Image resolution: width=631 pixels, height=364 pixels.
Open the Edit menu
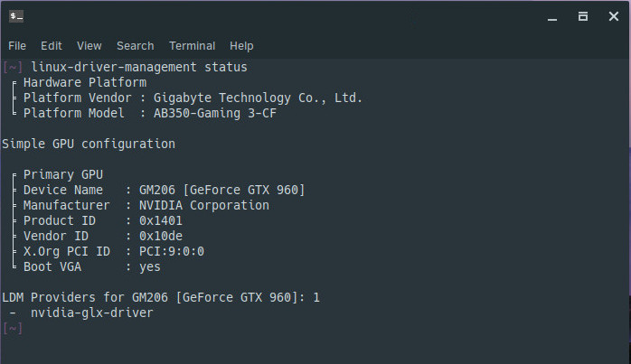point(52,45)
